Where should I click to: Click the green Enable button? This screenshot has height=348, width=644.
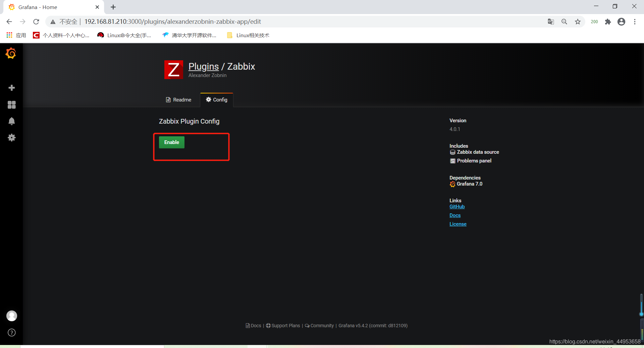tap(172, 142)
